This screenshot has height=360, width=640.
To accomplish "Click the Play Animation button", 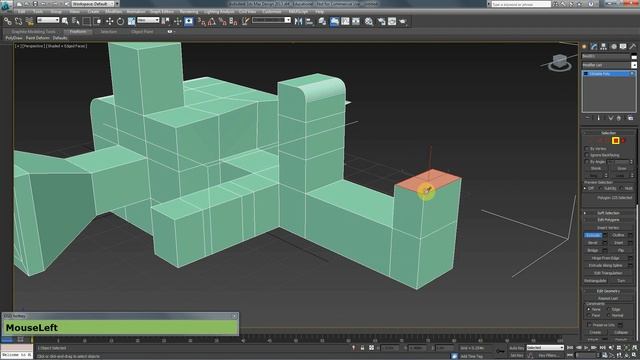I will (586, 348).
